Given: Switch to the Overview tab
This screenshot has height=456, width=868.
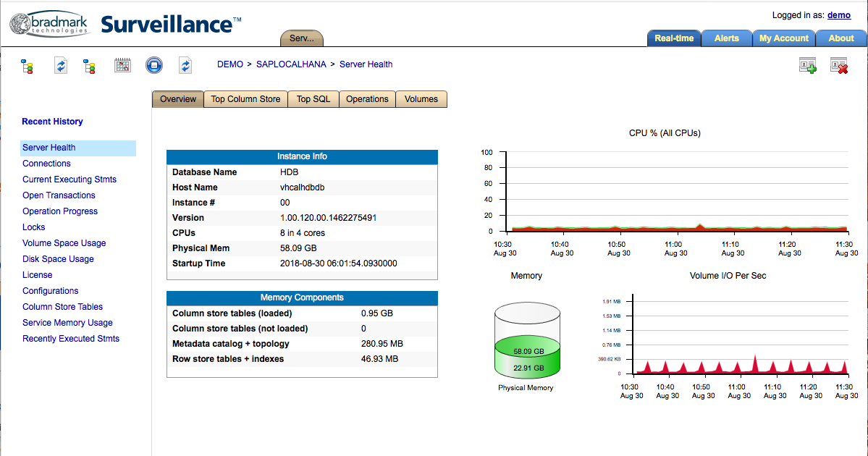Looking at the screenshot, I should pyautogui.click(x=177, y=99).
